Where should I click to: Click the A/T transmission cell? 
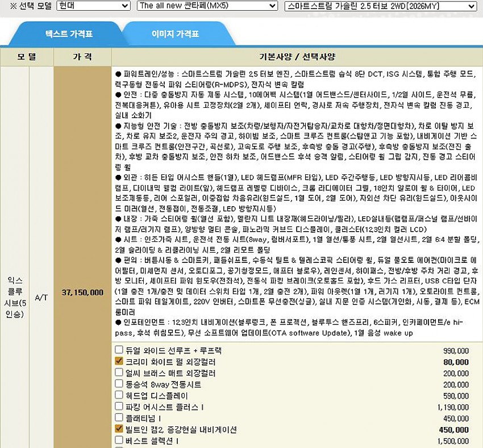point(41,296)
